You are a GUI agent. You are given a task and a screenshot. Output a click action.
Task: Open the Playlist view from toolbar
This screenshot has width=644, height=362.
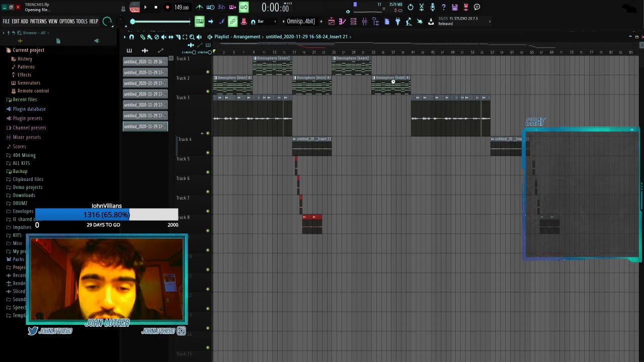[x=331, y=22]
